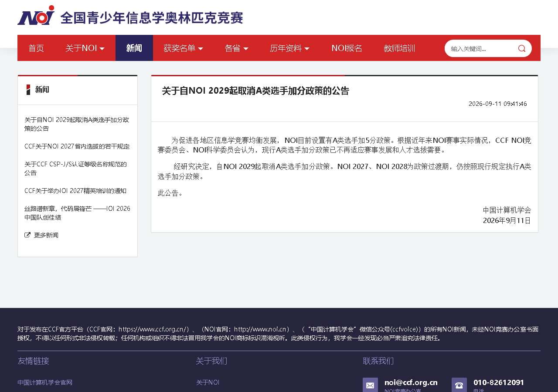Screen dimensions: 558x392
Task: Open 关于CCF CSP-J/S认证等级名称规范的公告 link
Action: 76,169
